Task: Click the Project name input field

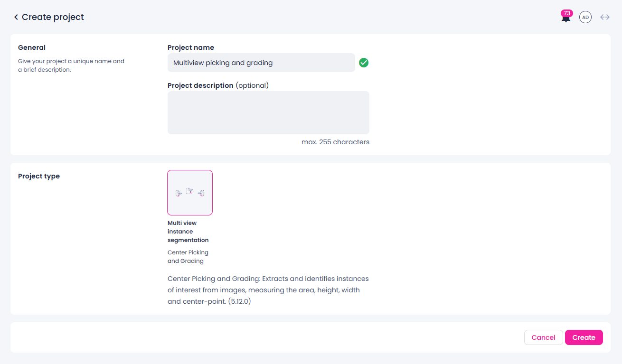Action: click(261, 63)
